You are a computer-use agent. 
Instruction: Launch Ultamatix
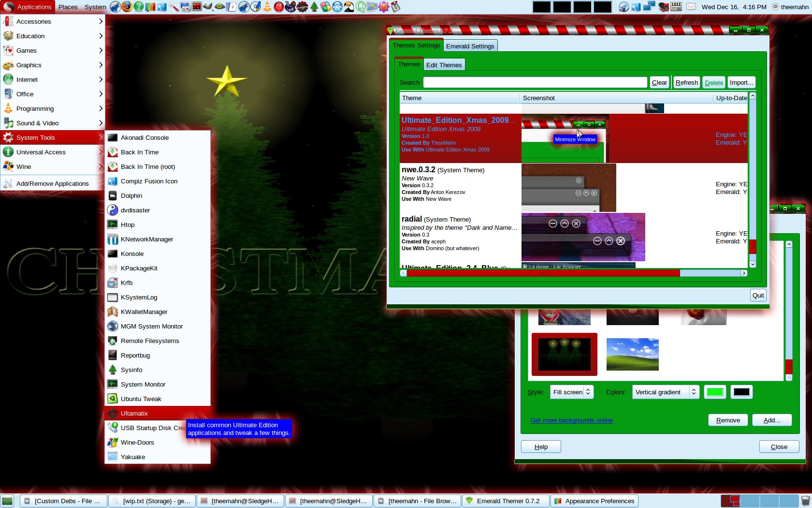(158, 413)
